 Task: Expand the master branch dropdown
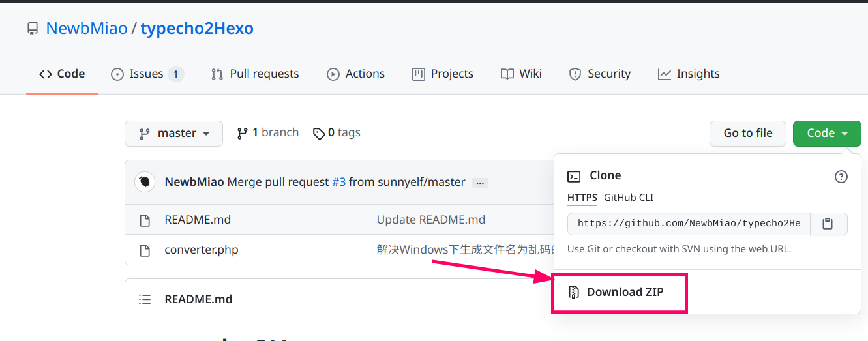tap(173, 134)
